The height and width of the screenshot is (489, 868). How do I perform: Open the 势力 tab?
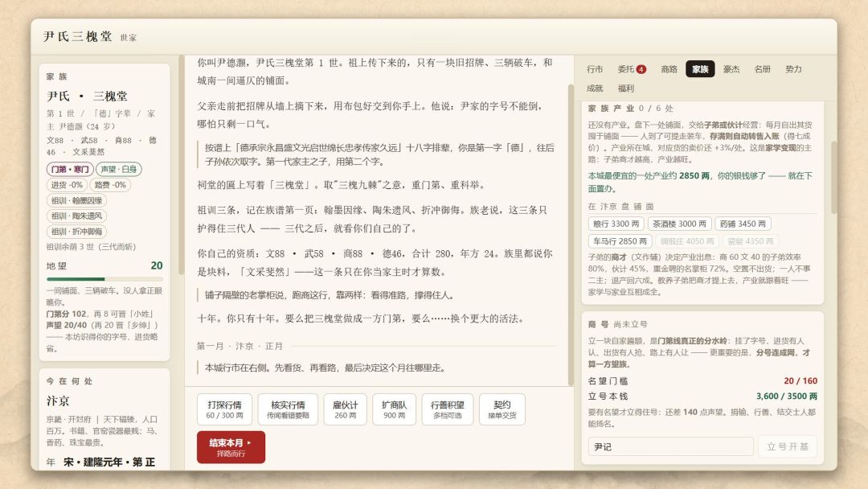[x=792, y=69]
